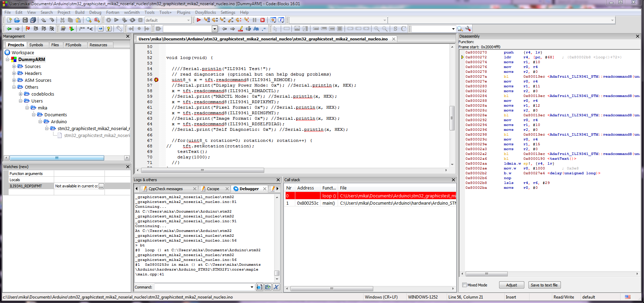Select the Workspace tree root
This screenshot has width=644, height=303.
pos(23,52)
